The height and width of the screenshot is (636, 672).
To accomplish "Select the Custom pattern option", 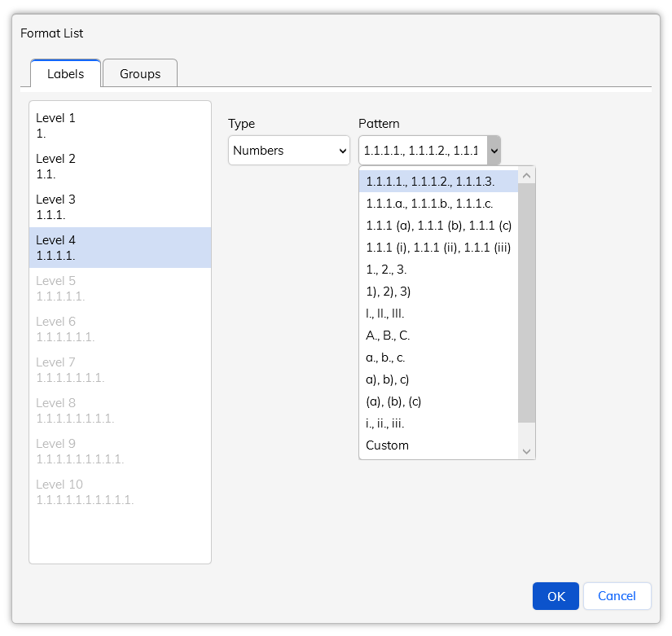I will click(x=438, y=445).
